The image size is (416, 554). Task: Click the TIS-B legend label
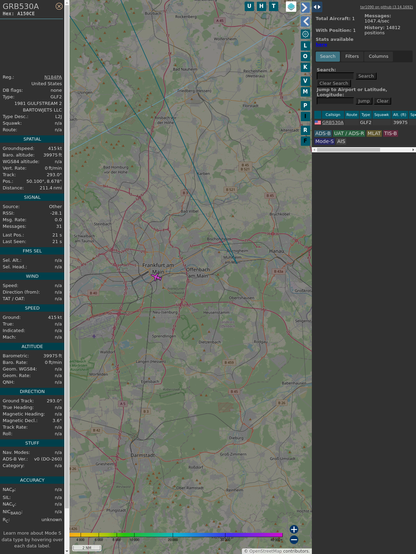click(x=390, y=134)
